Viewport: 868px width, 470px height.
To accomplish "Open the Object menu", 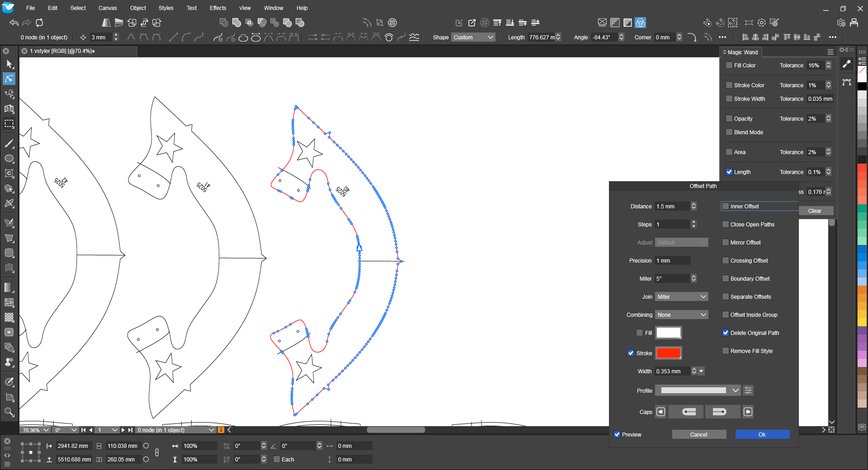I will tap(138, 8).
